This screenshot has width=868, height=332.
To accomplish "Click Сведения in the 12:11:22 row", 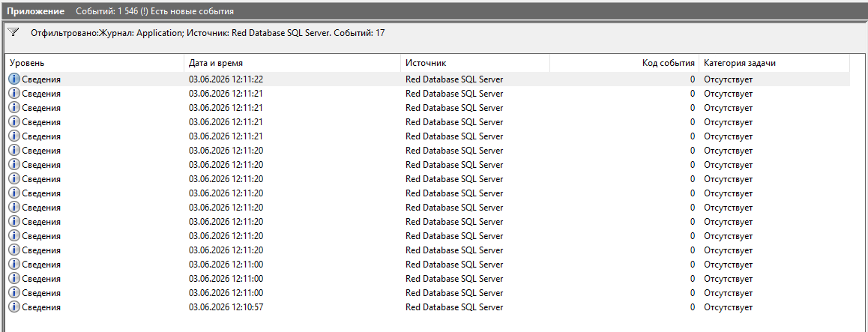I will 41,79.
